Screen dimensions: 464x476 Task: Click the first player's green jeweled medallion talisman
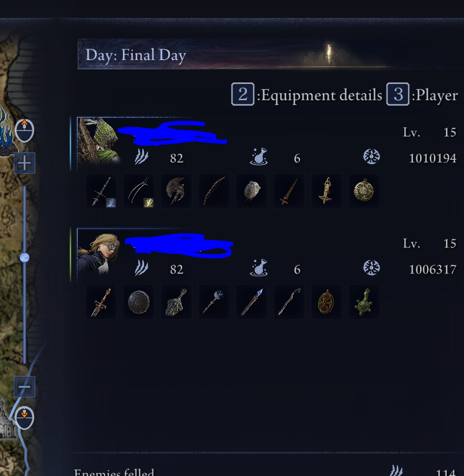click(x=364, y=191)
